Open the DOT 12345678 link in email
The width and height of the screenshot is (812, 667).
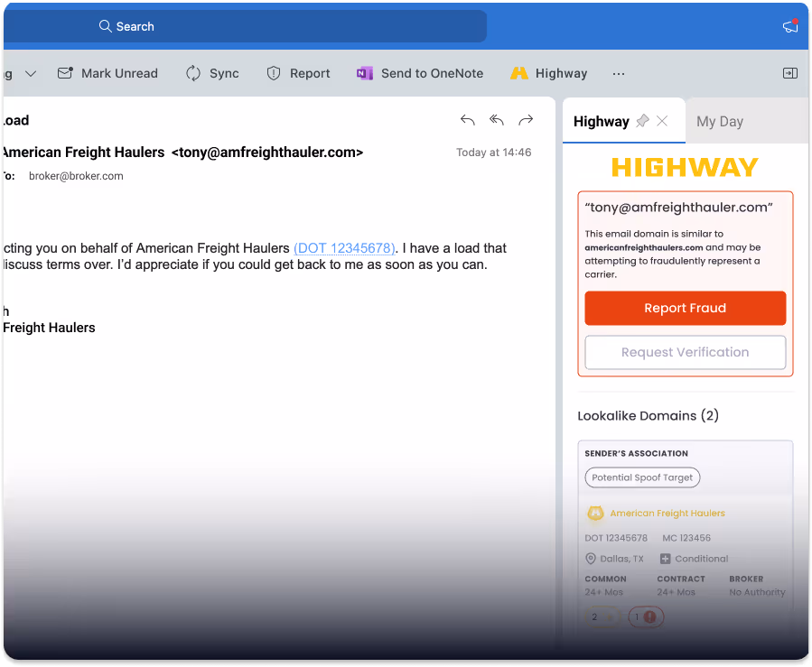coord(344,248)
